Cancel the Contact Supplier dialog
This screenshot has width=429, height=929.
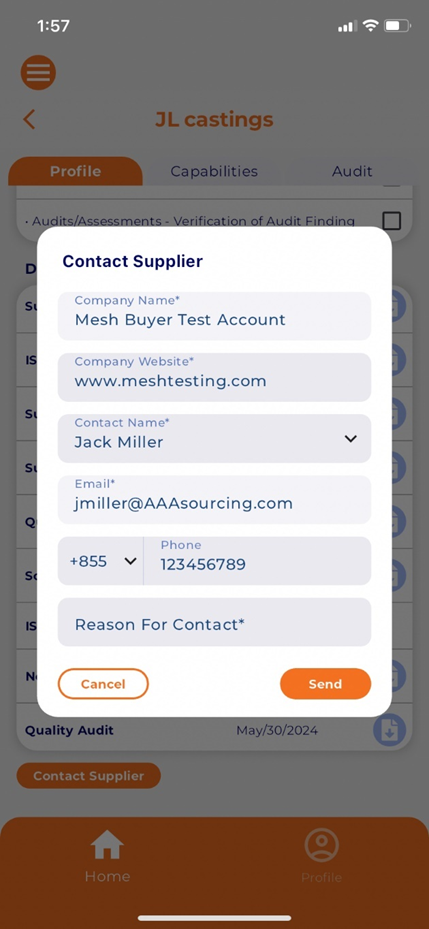tap(103, 684)
